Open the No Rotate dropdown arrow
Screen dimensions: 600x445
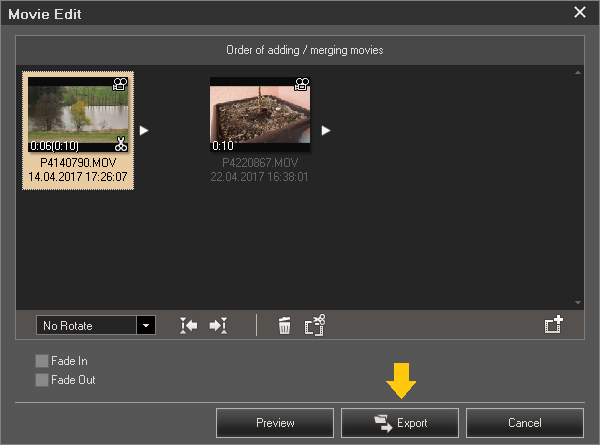pos(146,325)
